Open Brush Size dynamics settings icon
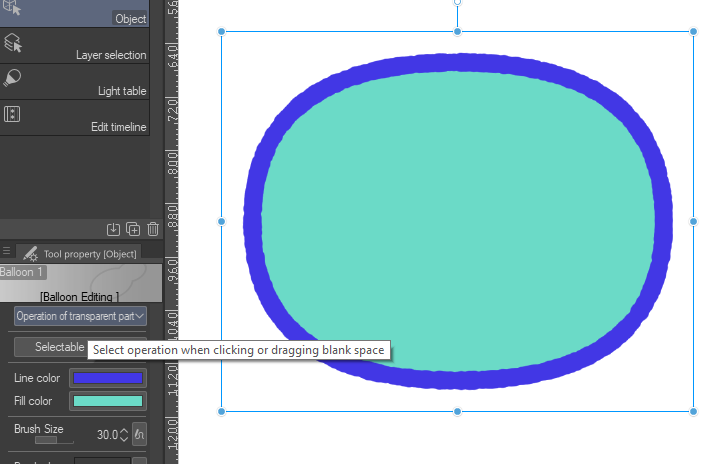The width and height of the screenshot is (710, 464). [x=139, y=435]
